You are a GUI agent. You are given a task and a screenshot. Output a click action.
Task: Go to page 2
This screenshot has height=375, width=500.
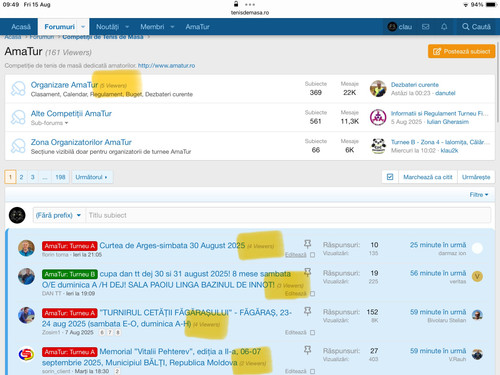21,177
